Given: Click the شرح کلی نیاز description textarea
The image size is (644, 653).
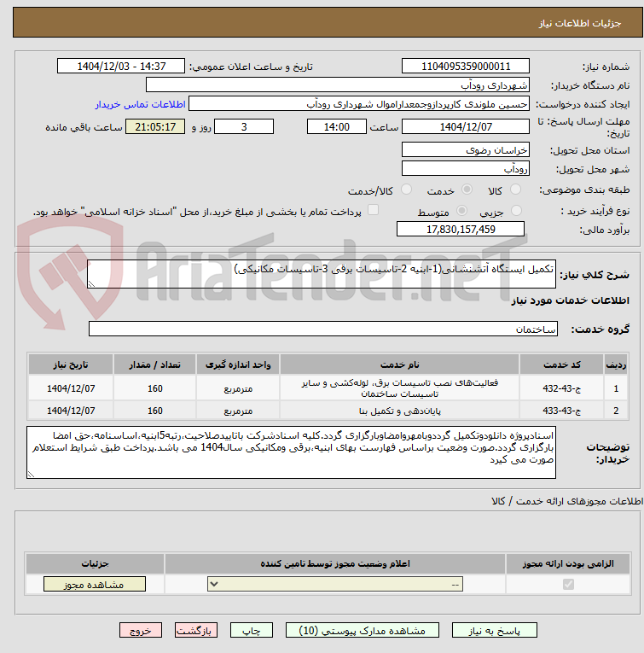Looking at the screenshot, I should click(322, 274).
